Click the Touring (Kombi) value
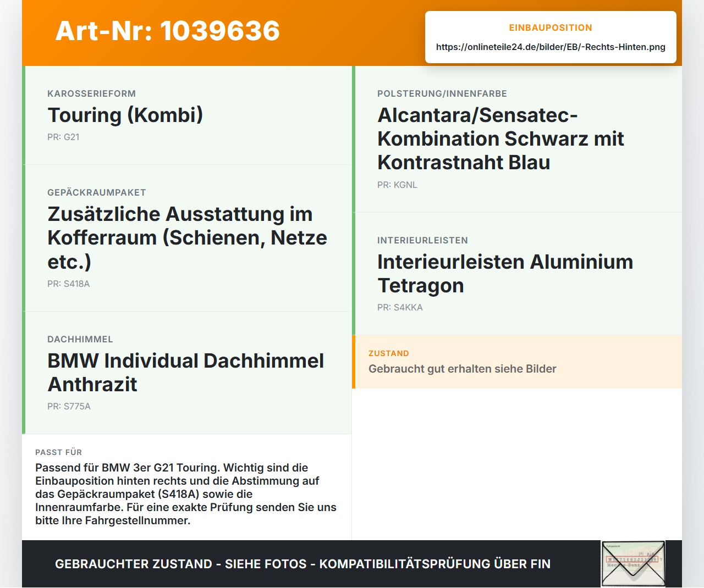704x588 pixels. click(125, 115)
